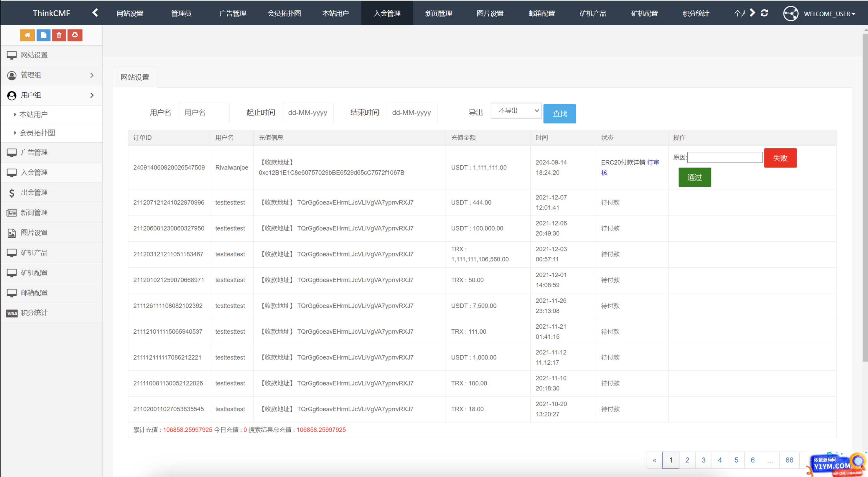Screen dimensions: 868x477
Task: Open 广告管理 in top navigation
Action: click(233, 13)
